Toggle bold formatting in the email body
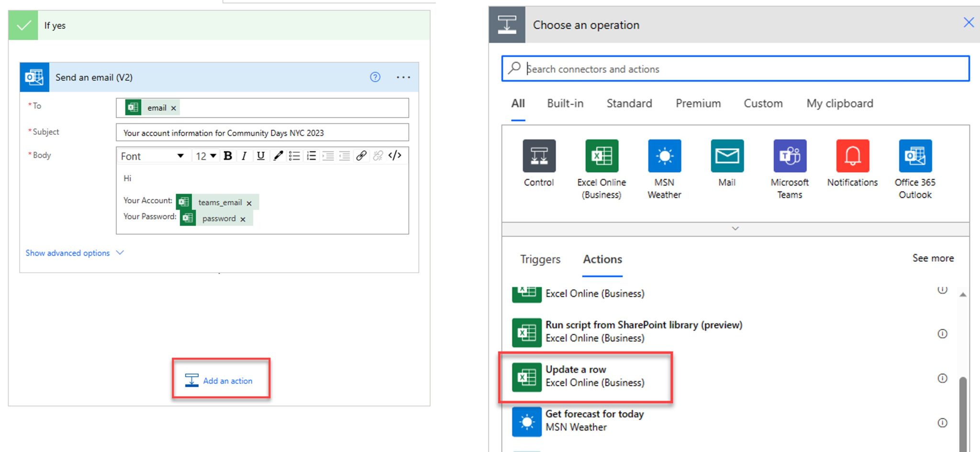Image resolution: width=980 pixels, height=452 pixels. [227, 155]
